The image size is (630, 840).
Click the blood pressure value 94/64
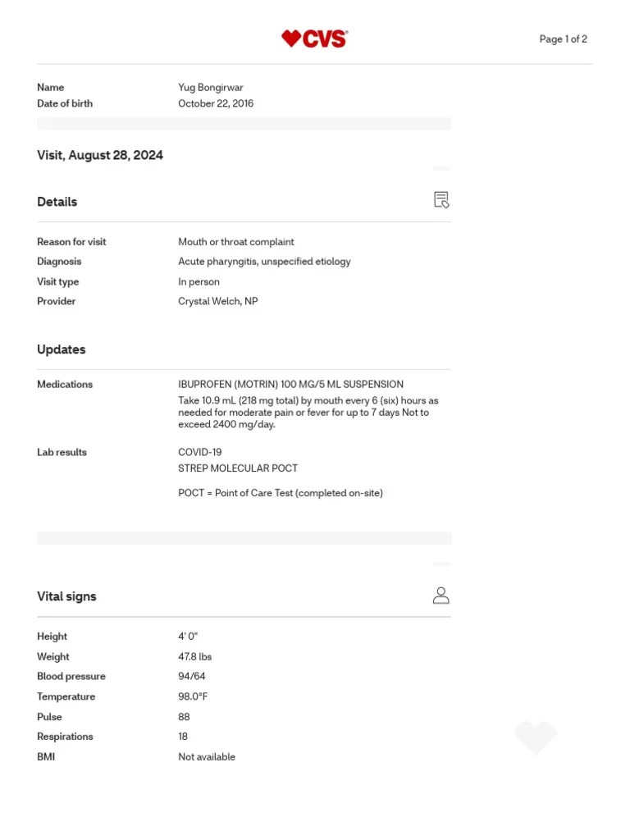pos(192,676)
